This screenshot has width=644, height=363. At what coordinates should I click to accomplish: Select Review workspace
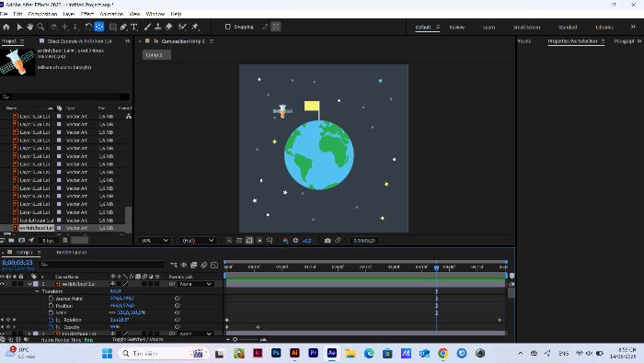pyautogui.click(x=456, y=27)
